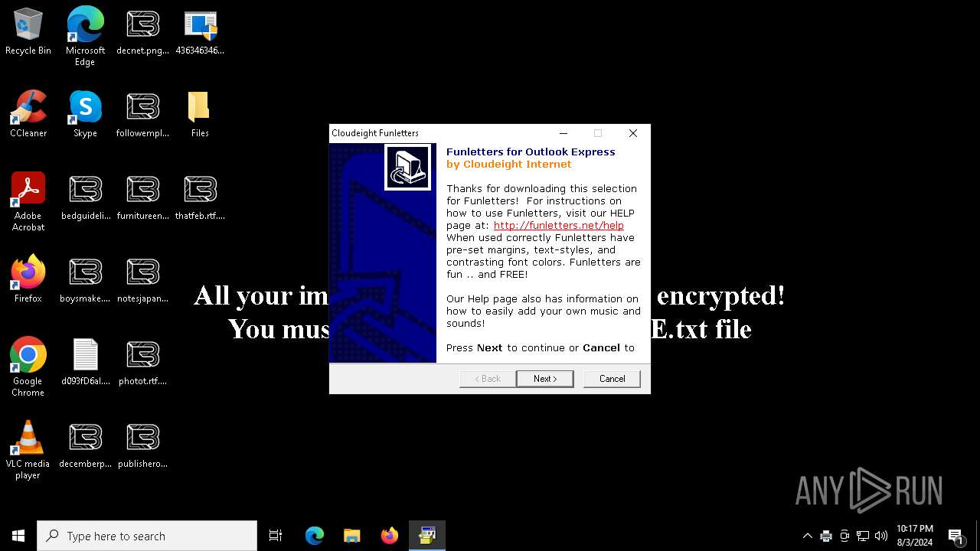Select the installer taskbar button
The height and width of the screenshot is (551, 980).
coord(427,536)
